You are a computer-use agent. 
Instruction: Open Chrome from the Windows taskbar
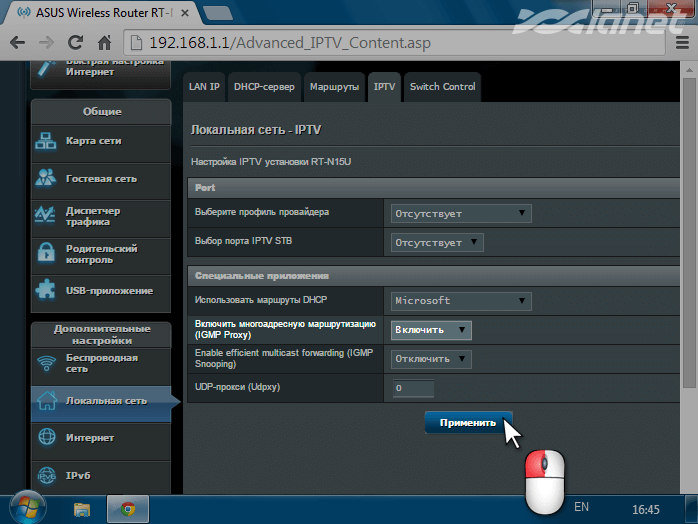pos(128,508)
